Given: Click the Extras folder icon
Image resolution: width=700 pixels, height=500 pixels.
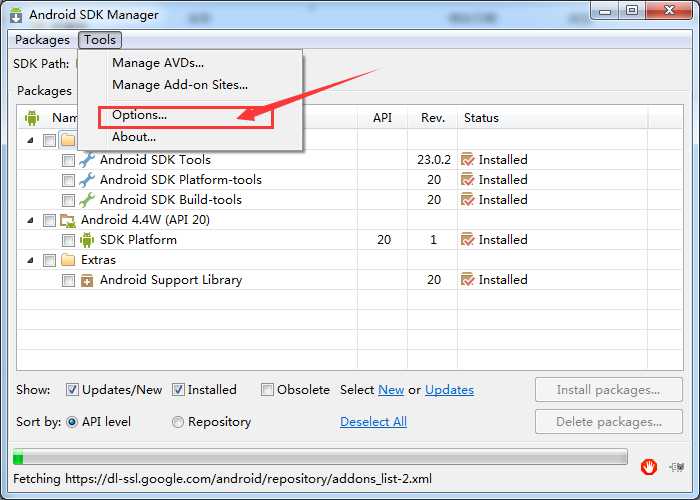Looking at the screenshot, I should pyautogui.click(x=68, y=260).
